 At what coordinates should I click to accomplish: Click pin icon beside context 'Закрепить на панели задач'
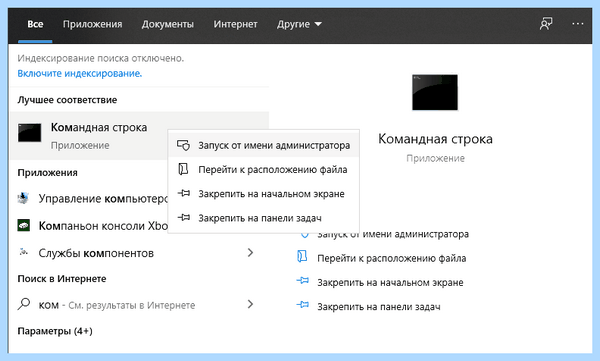(184, 217)
